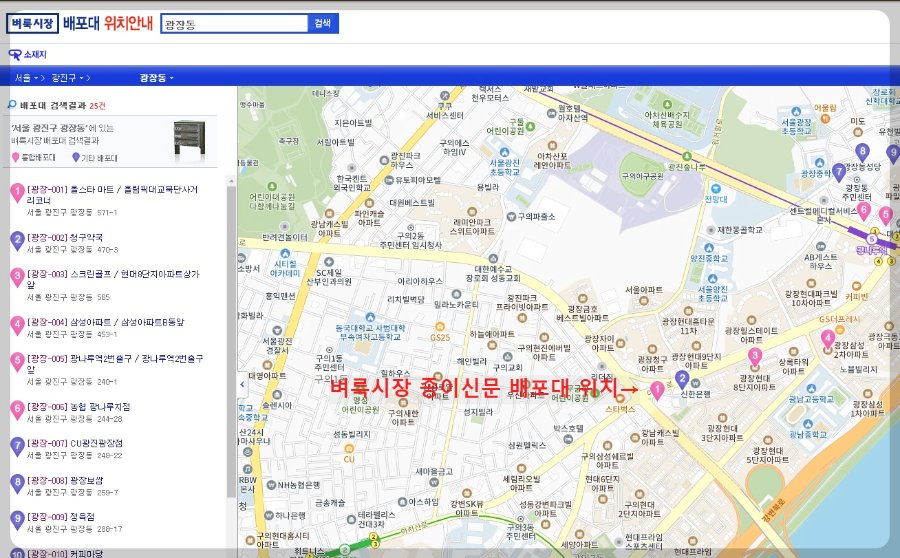Click list pin 8 for 광장보쌈
Image resolution: width=900 pixels, height=558 pixels.
tap(17, 483)
